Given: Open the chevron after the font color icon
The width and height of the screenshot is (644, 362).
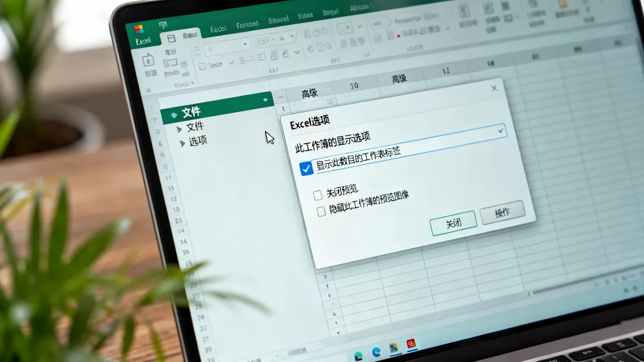Looking at the screenshot, I should point(296,52).
